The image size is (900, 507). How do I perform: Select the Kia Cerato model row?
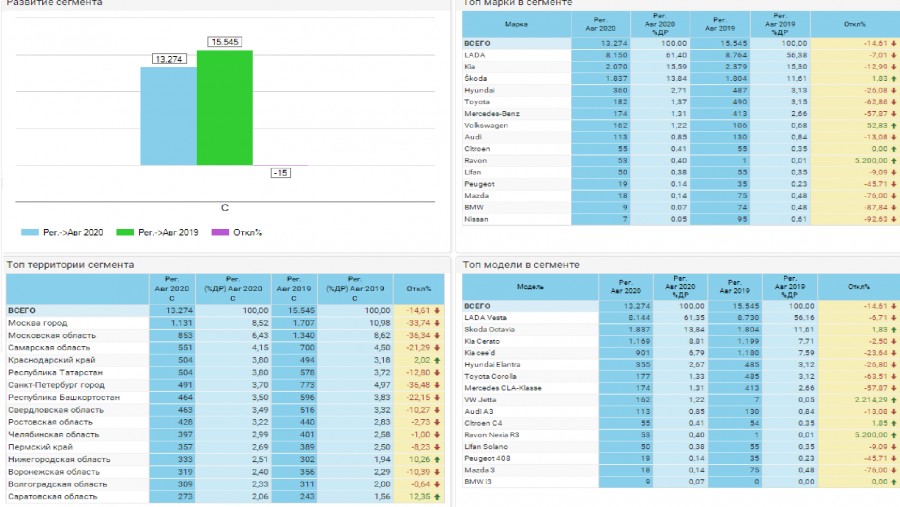(x=681, y=341)
